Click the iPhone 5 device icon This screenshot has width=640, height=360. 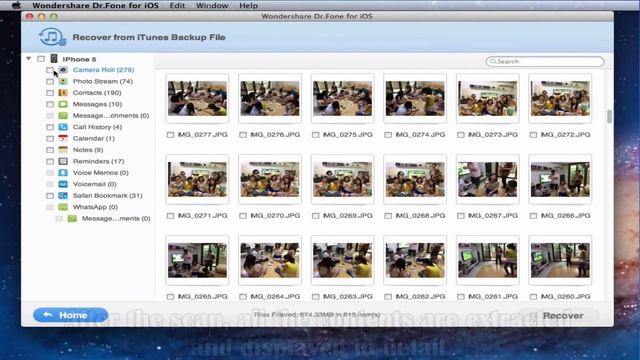click(54, 59)
